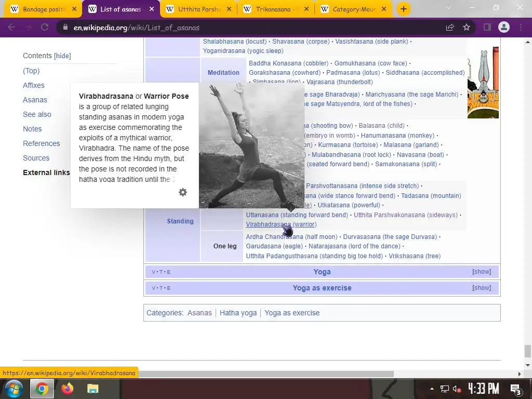
Task: Open the notification center icon
Action: (515, 389)
